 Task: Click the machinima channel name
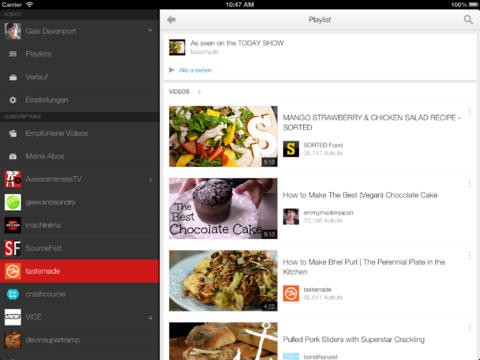43,225
